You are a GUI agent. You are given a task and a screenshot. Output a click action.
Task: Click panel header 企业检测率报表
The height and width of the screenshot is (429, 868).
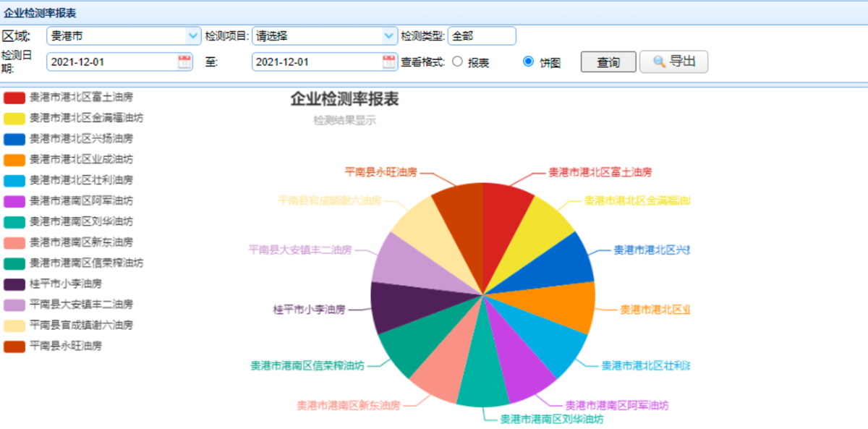pos(41,13)
